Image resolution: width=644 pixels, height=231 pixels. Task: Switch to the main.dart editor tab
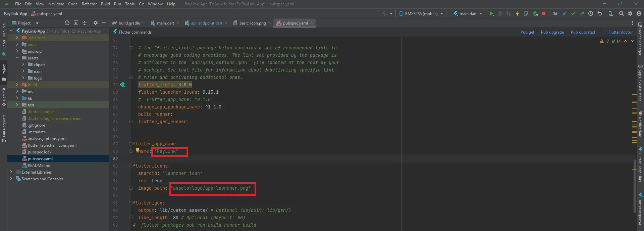point(165,23)
